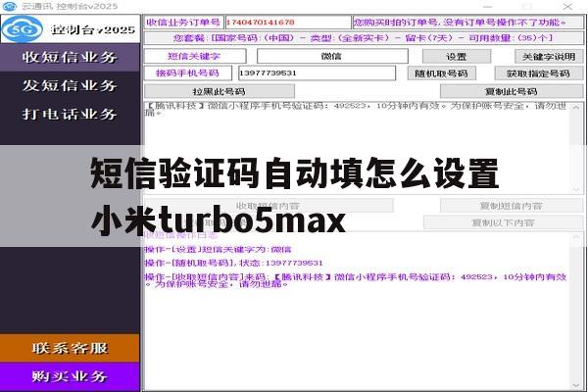
Task: Click 收取短信内容 button
Action: [269, 206]
